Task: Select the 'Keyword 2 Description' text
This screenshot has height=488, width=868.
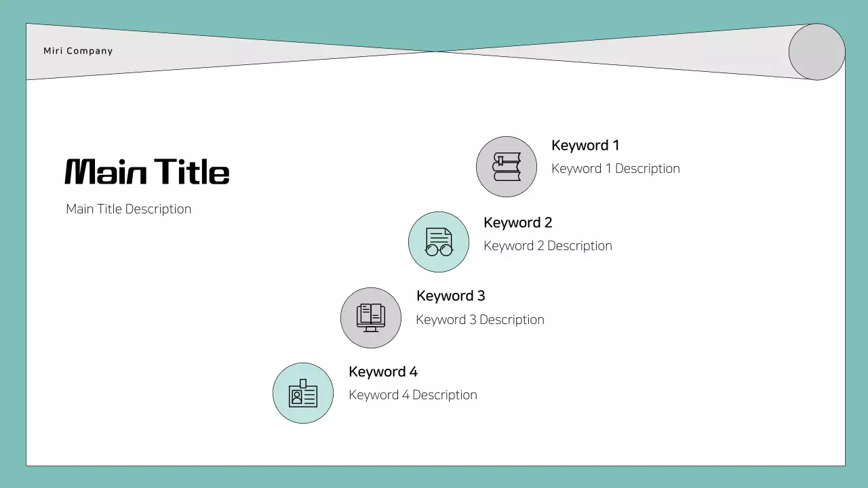Action: click(x=547, y=245)
